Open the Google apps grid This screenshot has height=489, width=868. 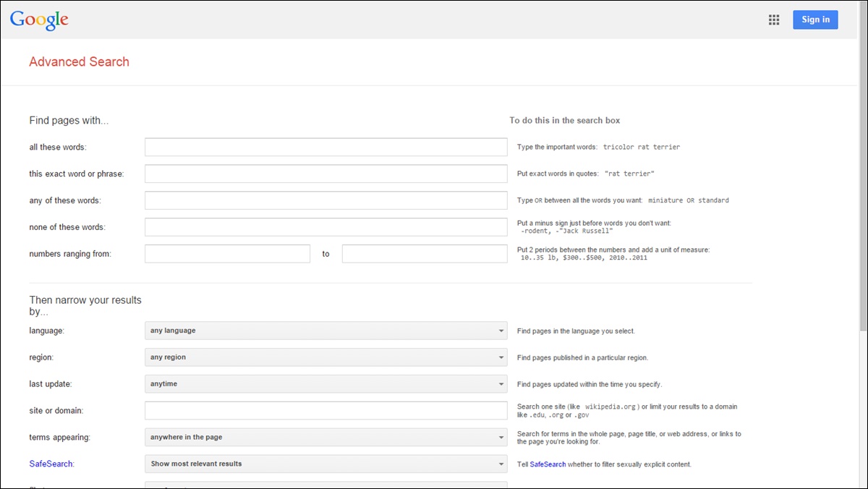tap(773, 20)
